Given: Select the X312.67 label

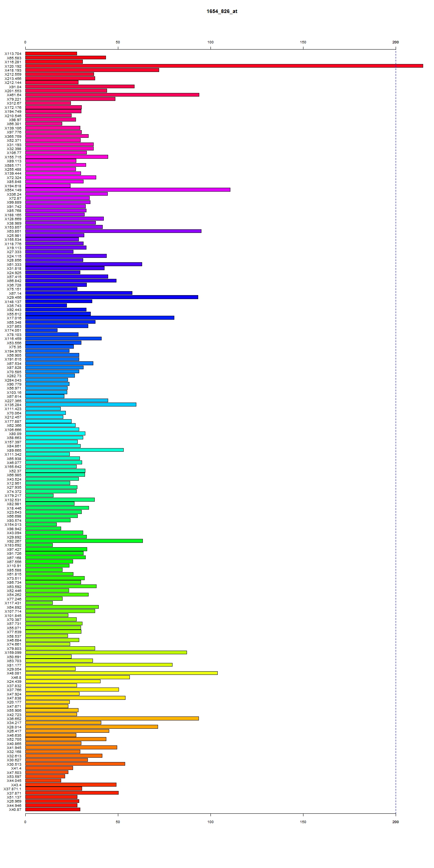Looking at the screenshot, I should coord(14,103).
